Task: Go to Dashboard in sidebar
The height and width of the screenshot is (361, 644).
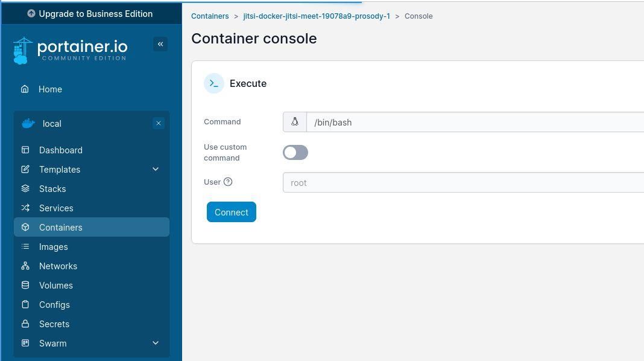Action: (x=60, y=150)
